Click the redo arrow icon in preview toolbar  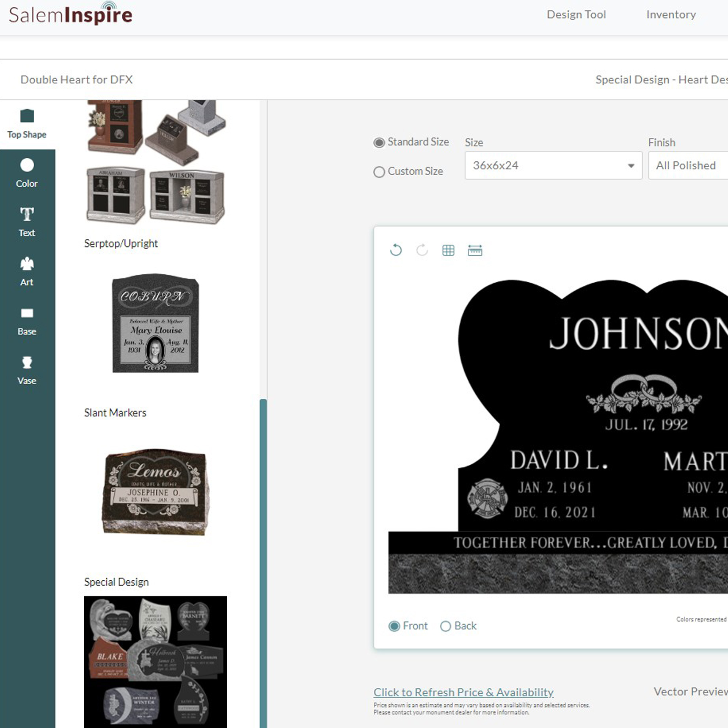[x=422, y=250]
